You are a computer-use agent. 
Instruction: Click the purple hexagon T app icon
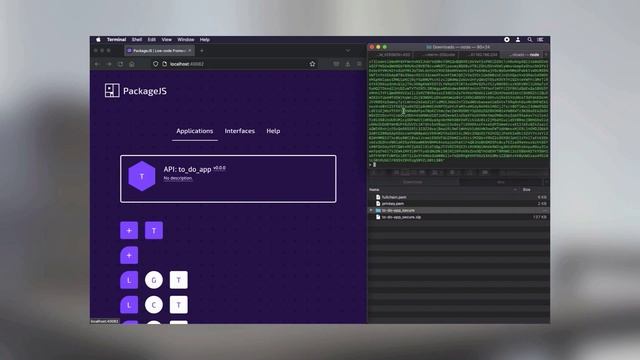point(142,176)
